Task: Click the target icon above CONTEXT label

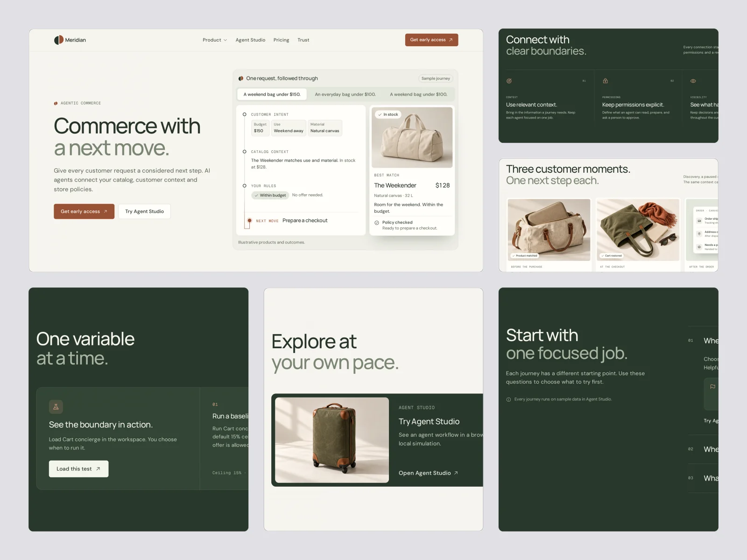Action: pos(509,81)
